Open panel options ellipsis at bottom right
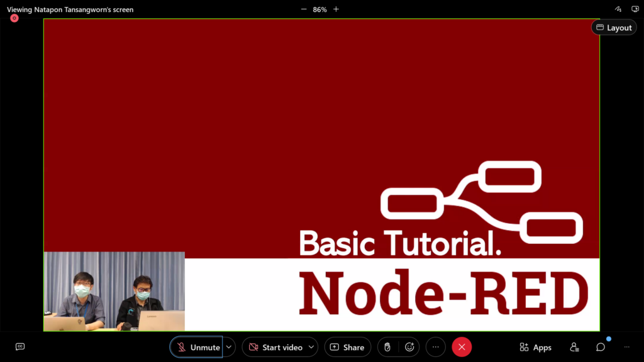 (626, 347)
